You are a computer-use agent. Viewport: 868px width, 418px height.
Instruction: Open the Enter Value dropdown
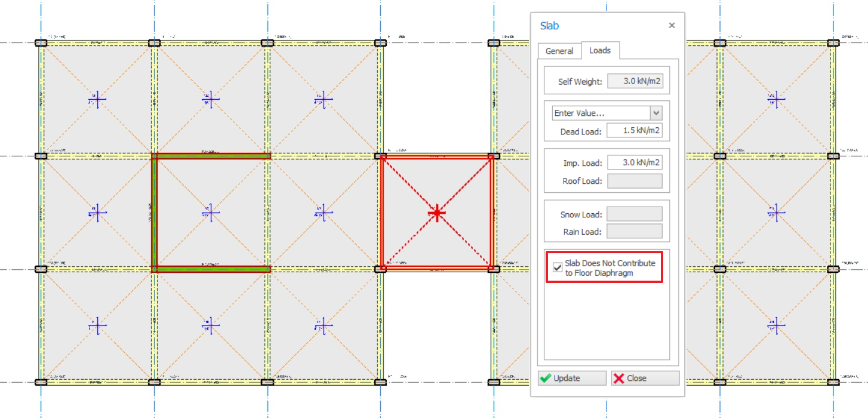pyautogui.click(x=656, y=113)
